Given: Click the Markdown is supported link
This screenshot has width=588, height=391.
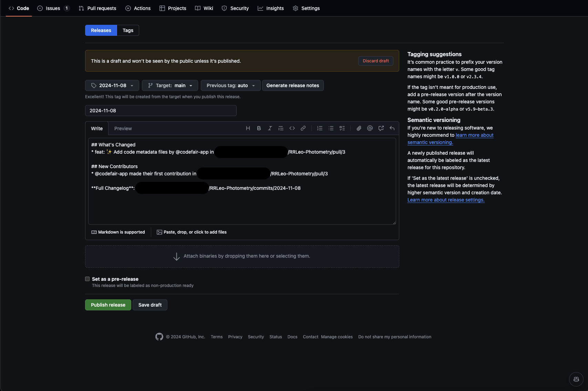Looking at the screenshot, I should 118,232.
